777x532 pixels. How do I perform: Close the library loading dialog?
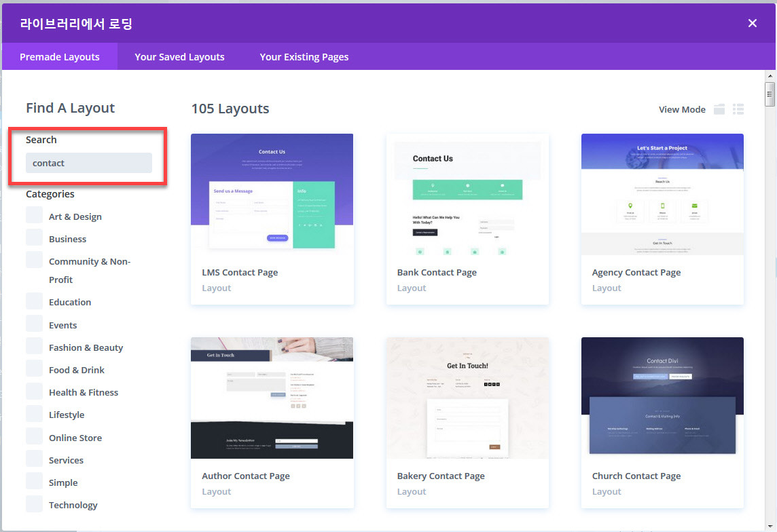753,22
